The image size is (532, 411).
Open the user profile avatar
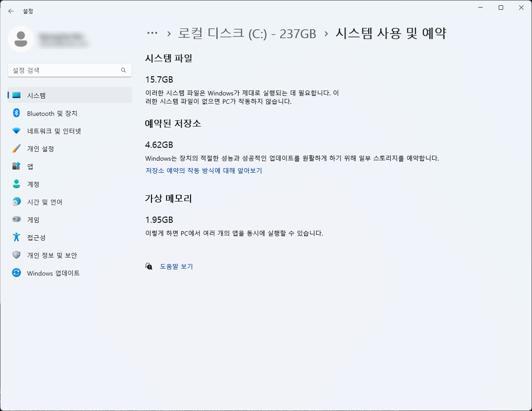[21, 39]
